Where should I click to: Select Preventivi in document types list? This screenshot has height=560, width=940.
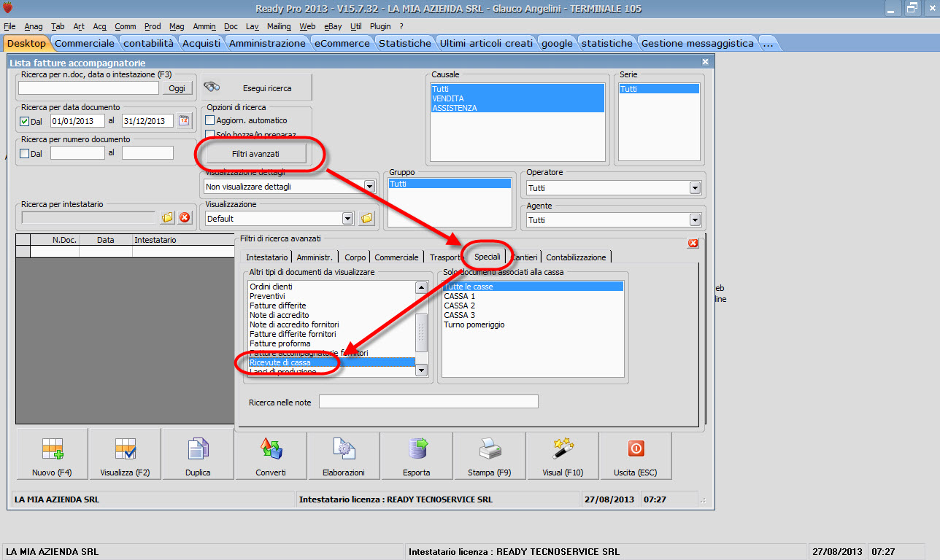click(331, 297)
